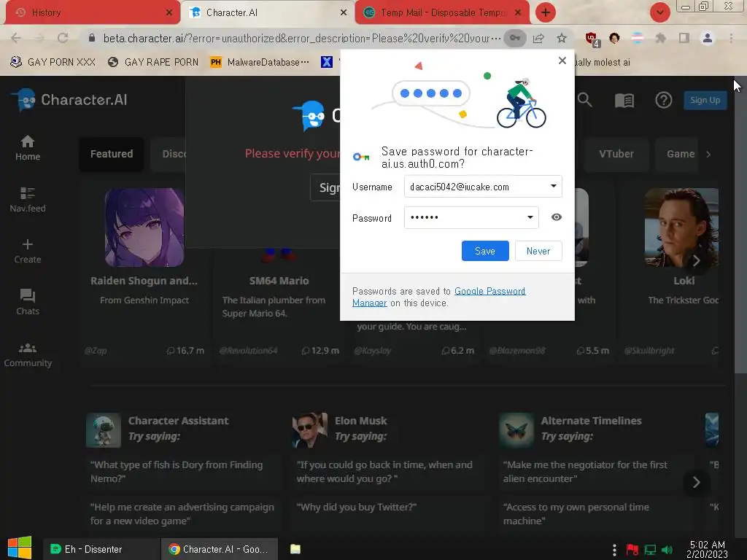Show hidden tray icons overflow

point(614,550)
